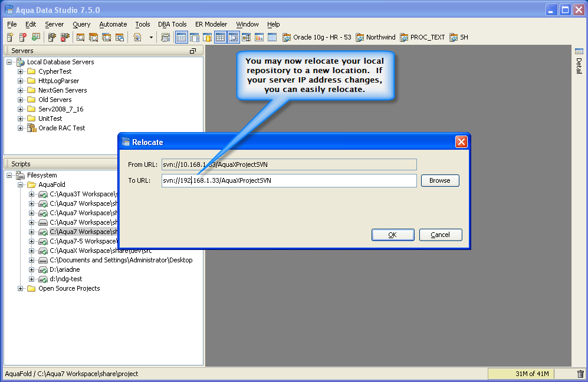The width and height of the screenshot is (588, 382).
Task: Select the C:\Aqua3T Workspace tree item
Action: point(84,194)
